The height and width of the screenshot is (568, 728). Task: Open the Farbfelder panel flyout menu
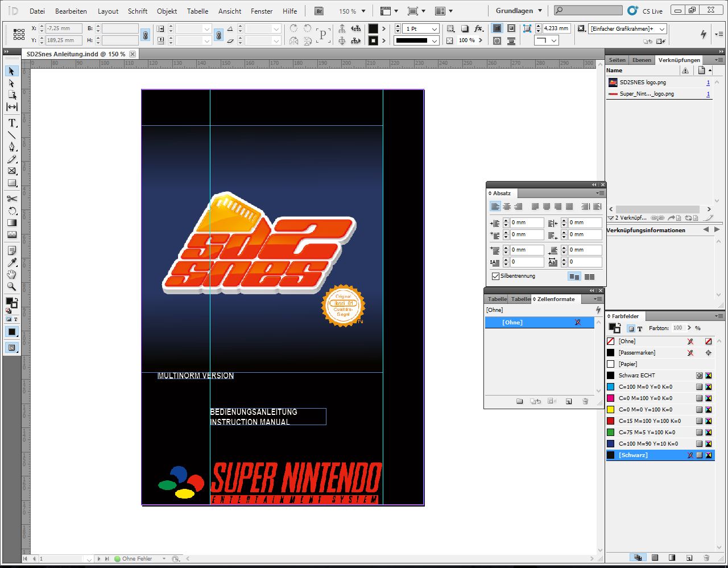720,316
